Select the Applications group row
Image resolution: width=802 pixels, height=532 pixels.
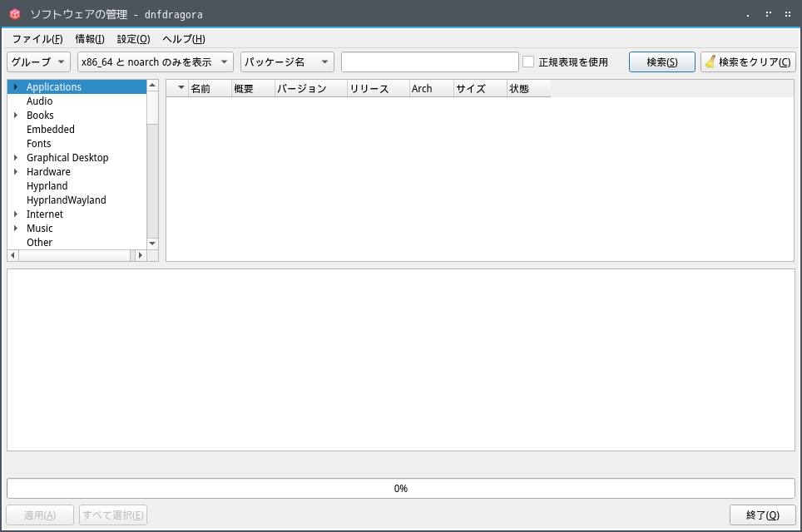77,87
